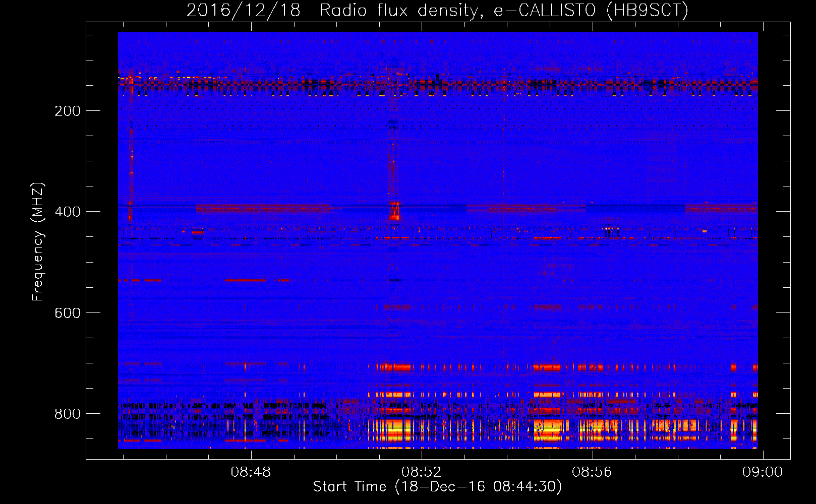
Task: Click the 09:00 time tick label
Action: pyautogui.click(x=762, y=472)
